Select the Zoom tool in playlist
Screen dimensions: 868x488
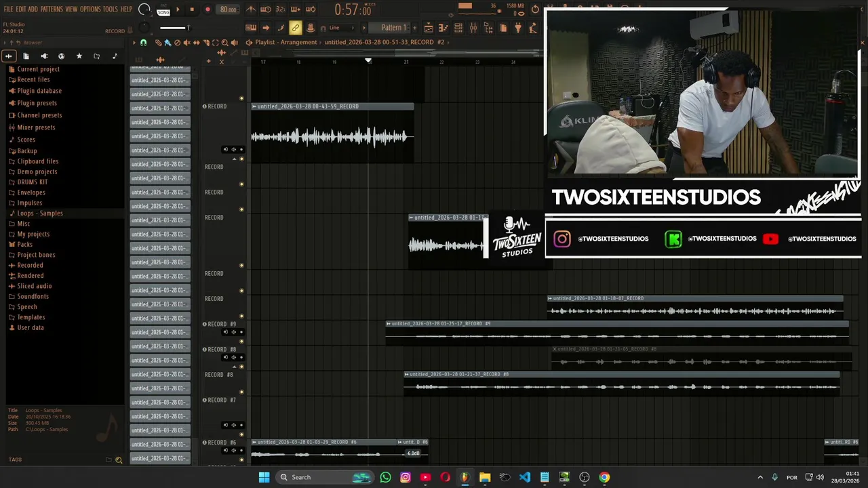[x=225, y=43]
